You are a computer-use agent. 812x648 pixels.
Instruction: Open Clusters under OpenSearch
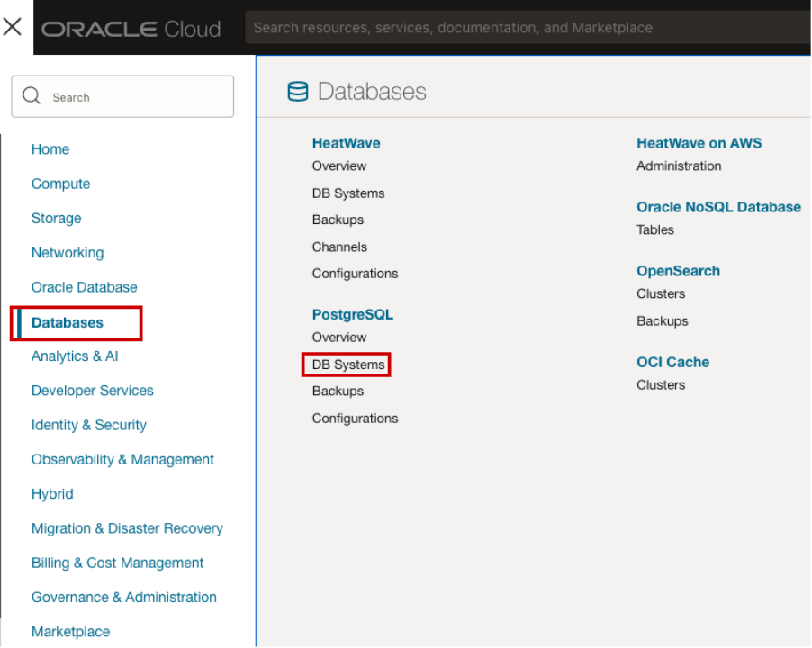[662, 294]
